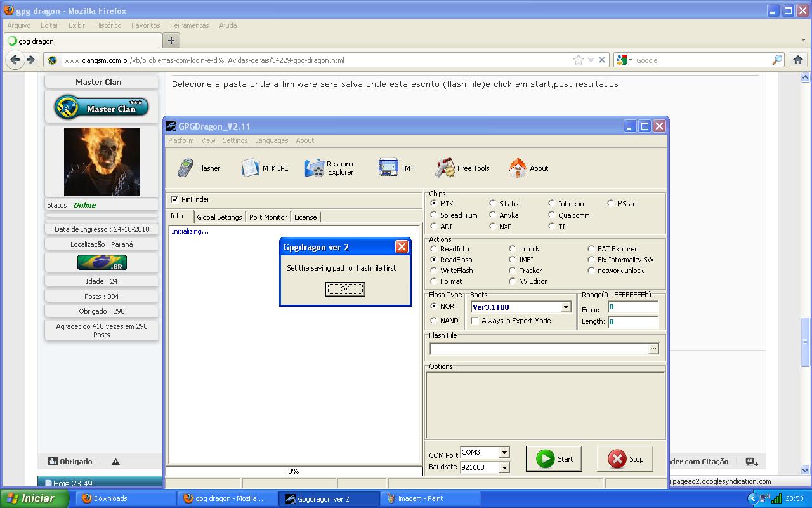The image size is (812, 508).
Task: Switch to the Global Settings tab
Action: pos(219,217)
